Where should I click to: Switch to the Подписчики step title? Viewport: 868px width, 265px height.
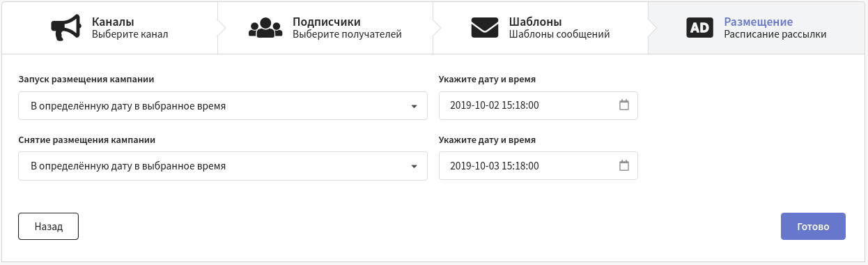[x=327, y=22]
